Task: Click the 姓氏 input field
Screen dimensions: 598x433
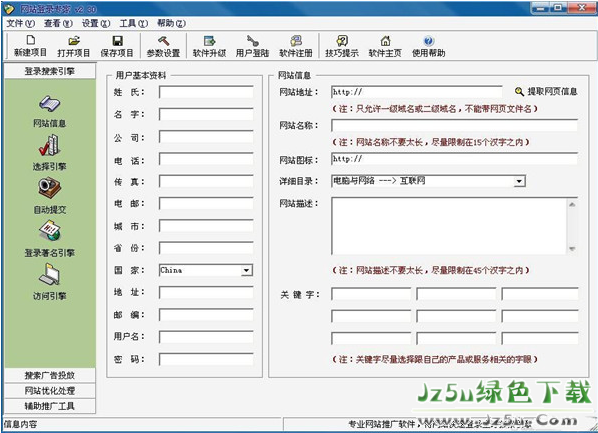Action: (206, 92)
